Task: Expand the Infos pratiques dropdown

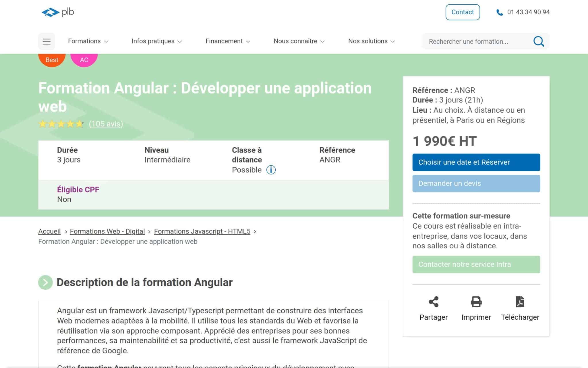Action: tap(157, 41)
